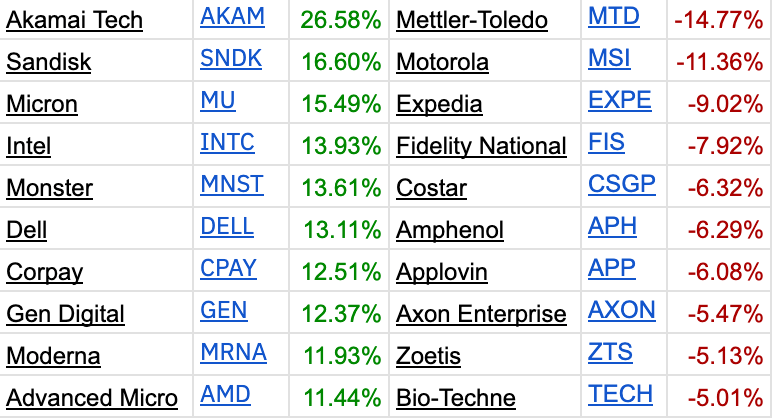Open the DELL ticker symbol
772x418 pixels.
pos(227,226)
